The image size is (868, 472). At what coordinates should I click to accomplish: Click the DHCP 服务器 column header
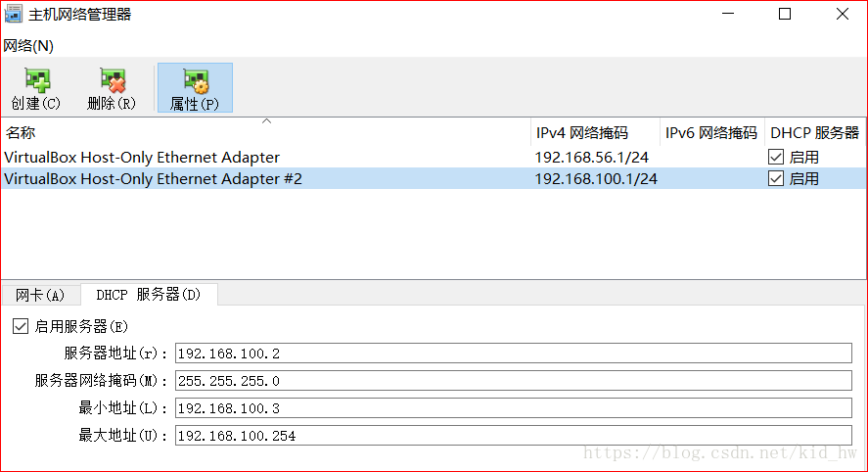click(x=815, y=132)
